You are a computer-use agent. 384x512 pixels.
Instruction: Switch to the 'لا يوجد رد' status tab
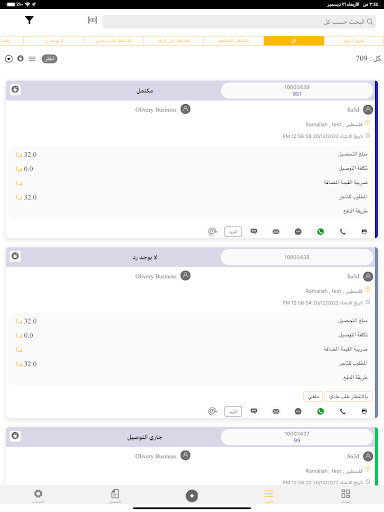click(x=53, y=41)
